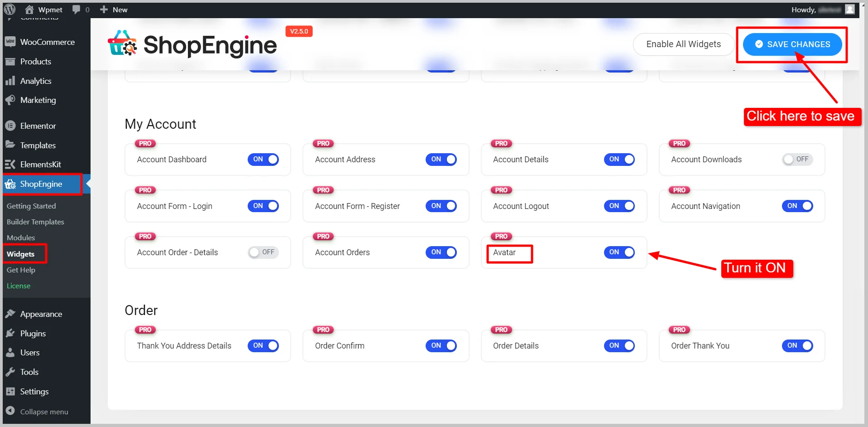Click the Save Changes button
The image size is (868, 427).
pos(792,44)
